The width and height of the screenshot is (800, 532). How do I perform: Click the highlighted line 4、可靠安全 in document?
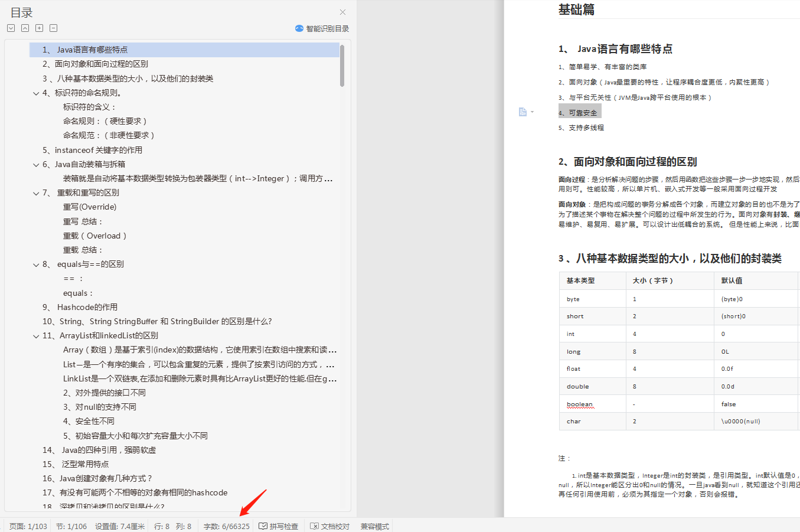tap(580, 112)
